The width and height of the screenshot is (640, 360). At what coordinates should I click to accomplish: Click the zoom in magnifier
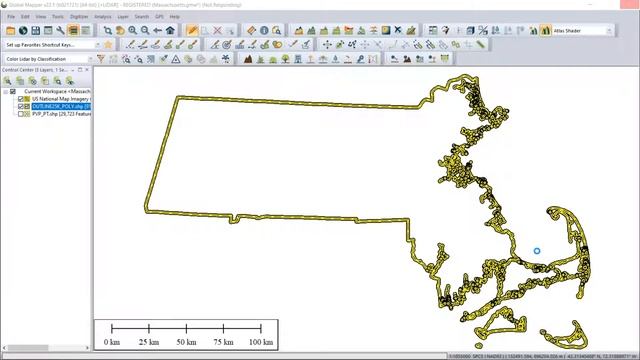tap(133, 31)
